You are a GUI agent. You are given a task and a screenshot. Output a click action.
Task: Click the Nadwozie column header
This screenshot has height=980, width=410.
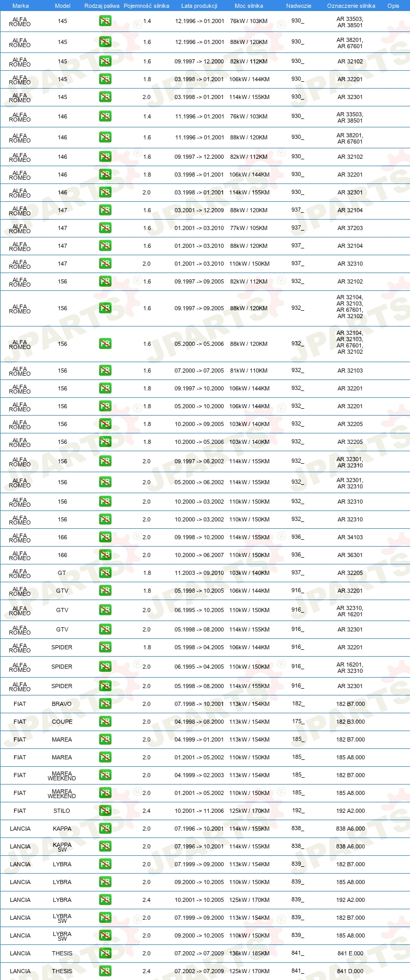299,6
